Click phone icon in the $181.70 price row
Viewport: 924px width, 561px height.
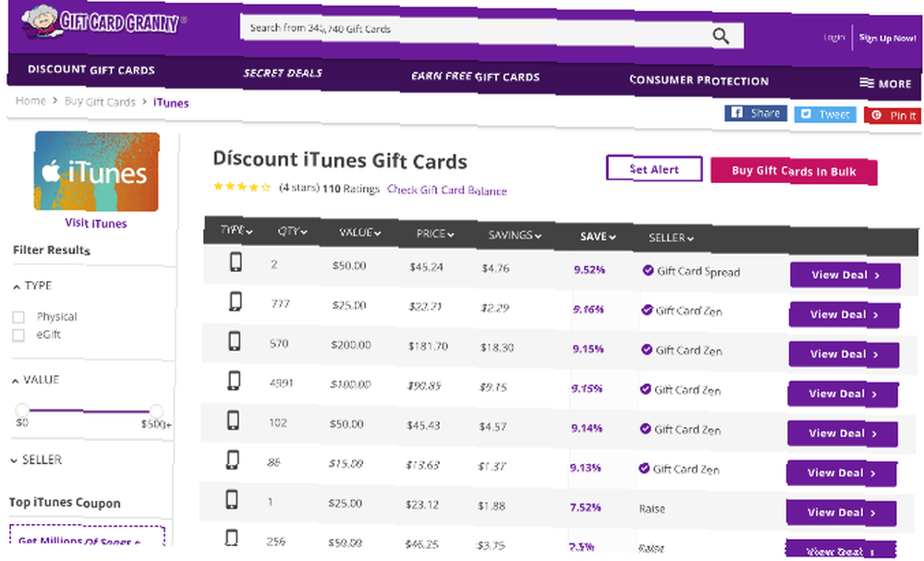coord(235,341)
